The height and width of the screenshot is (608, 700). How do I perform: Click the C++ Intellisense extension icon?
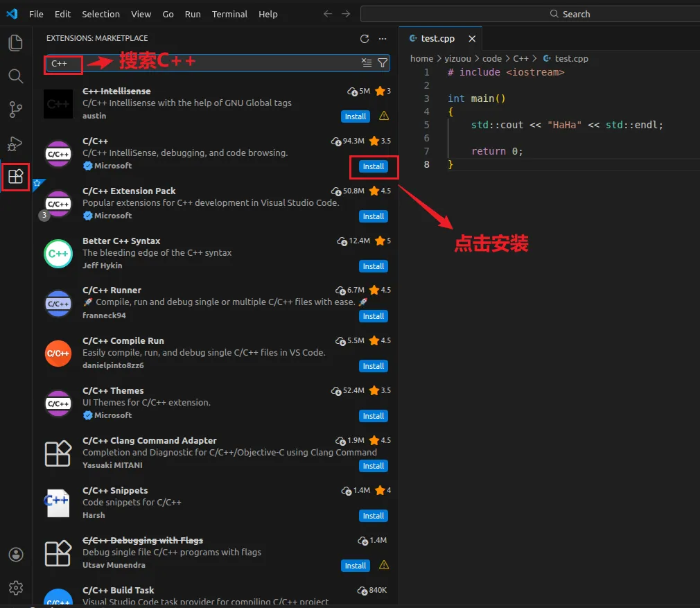tap(58, 104)
